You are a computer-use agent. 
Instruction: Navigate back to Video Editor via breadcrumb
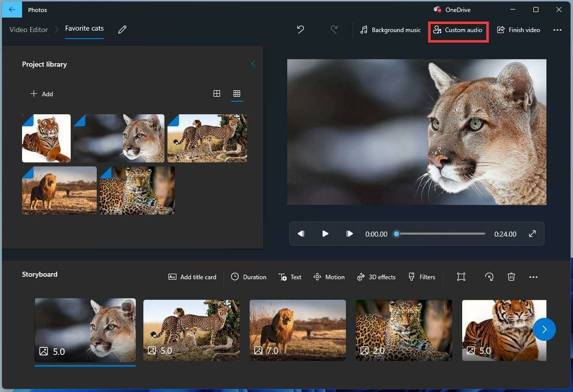28,30
